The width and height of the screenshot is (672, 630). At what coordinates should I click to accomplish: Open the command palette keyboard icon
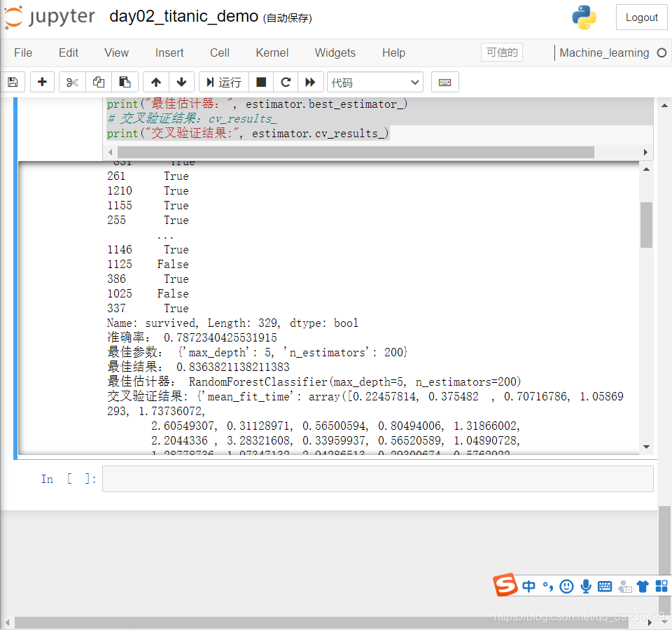445,82
